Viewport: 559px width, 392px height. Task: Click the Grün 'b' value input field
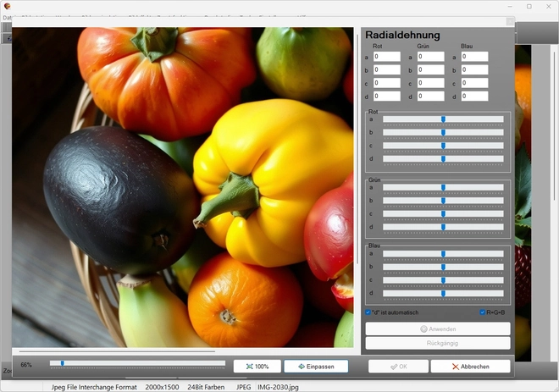430,70
